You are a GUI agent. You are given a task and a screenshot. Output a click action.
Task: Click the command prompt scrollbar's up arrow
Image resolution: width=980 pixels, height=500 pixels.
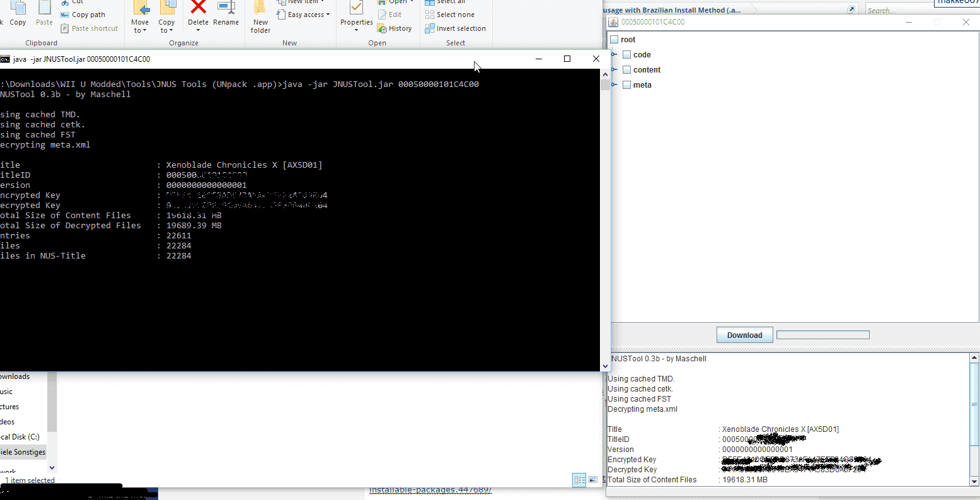coord(606,74)
